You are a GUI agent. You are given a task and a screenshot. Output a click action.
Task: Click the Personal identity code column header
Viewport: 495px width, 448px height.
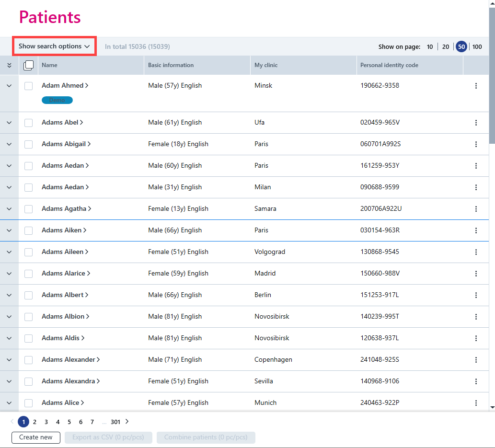tap(389, 65)
